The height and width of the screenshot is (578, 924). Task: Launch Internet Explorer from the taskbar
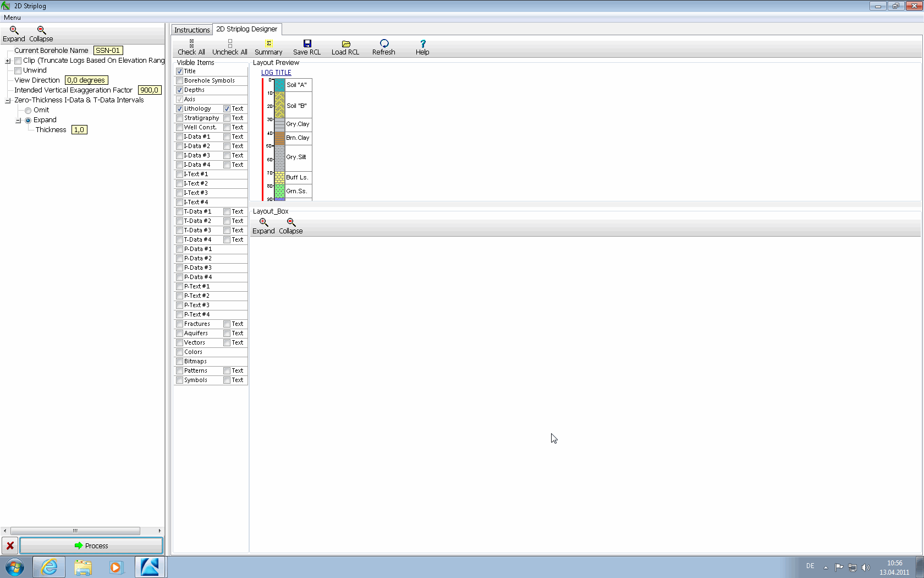(x=49, y=567)
